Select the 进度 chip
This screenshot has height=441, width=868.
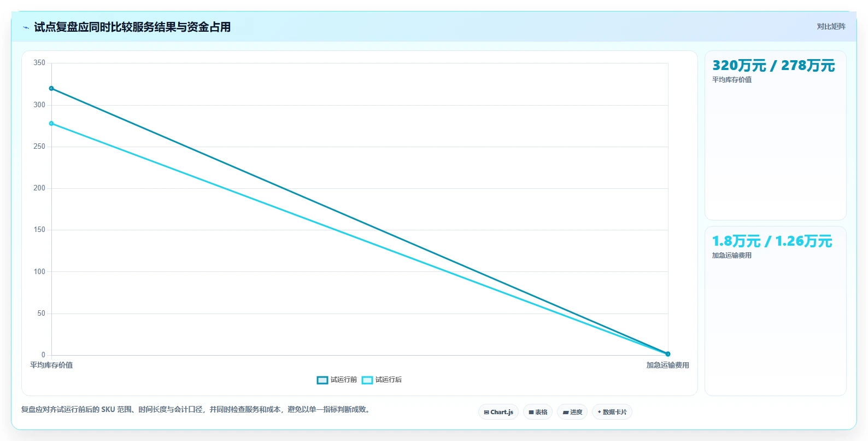click(x=572, y=412)
